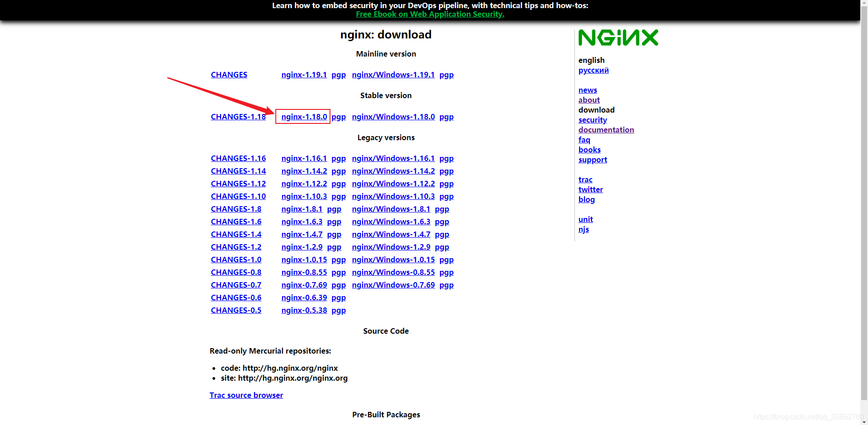Download nginx-1.8.1 source
This screenshot has height=425, width=868.
click(x=302, y=209)
